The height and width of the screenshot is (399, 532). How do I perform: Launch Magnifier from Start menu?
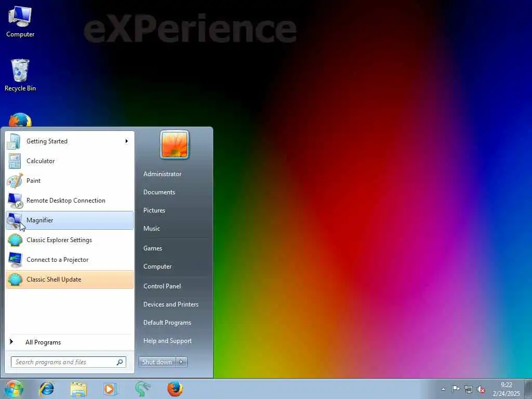point(70,220)
